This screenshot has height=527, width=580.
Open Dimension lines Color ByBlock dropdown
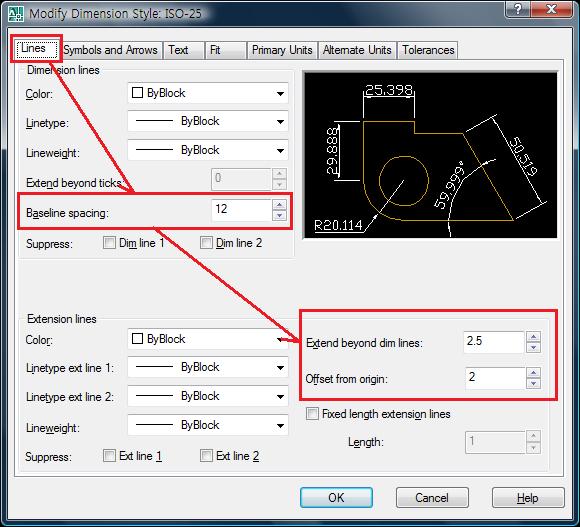(x=208, y=93)
